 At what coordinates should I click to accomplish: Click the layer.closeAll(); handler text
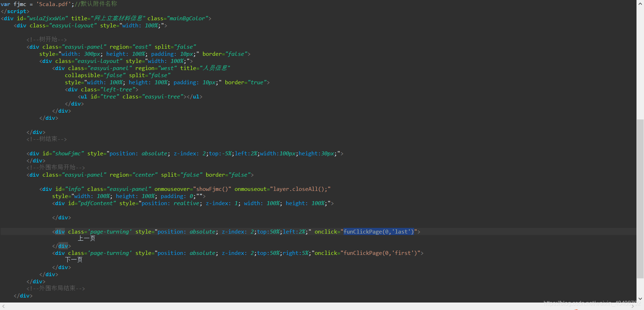pos(300,189)
